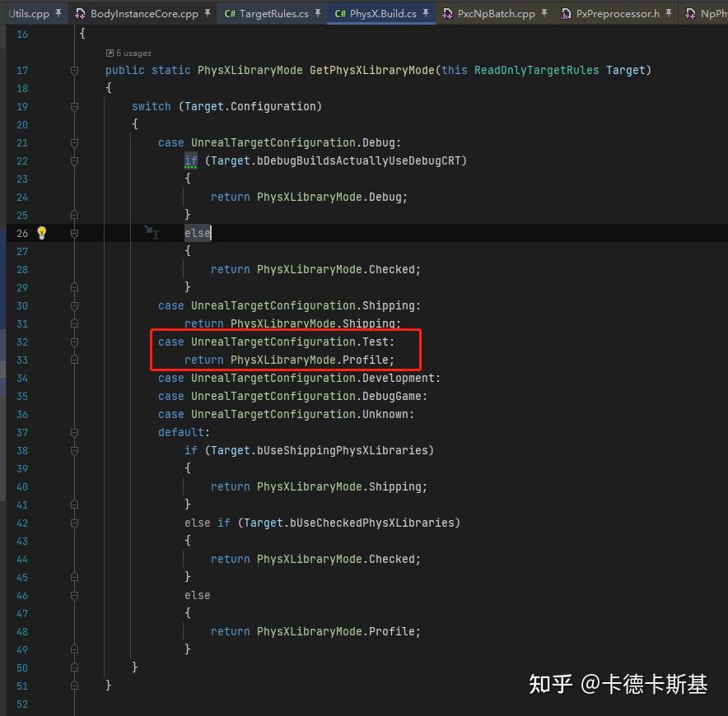Collapse the Debug case fold on line 21
This screenshot has width=728, height=716.
point(74,142)
